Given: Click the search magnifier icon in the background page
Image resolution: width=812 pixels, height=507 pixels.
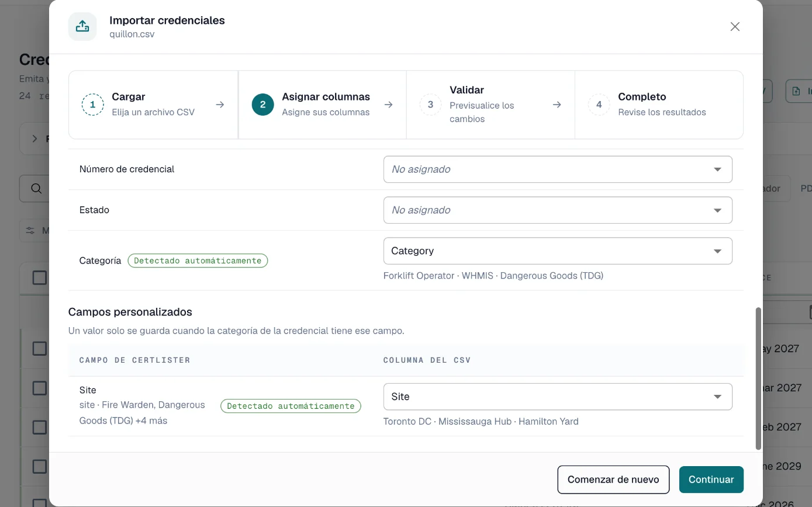Looking at the screenshot, I should [36, 188].
